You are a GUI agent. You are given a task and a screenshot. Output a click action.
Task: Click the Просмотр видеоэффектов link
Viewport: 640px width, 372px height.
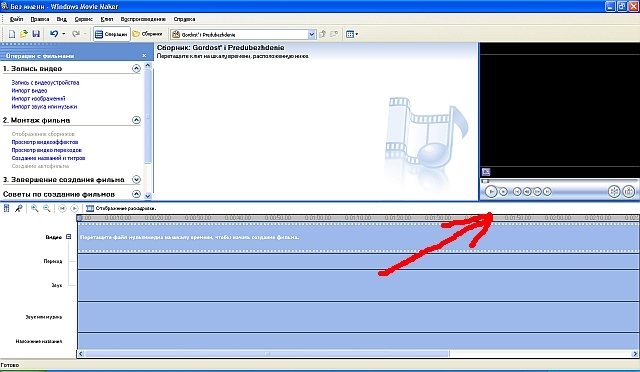45,142
